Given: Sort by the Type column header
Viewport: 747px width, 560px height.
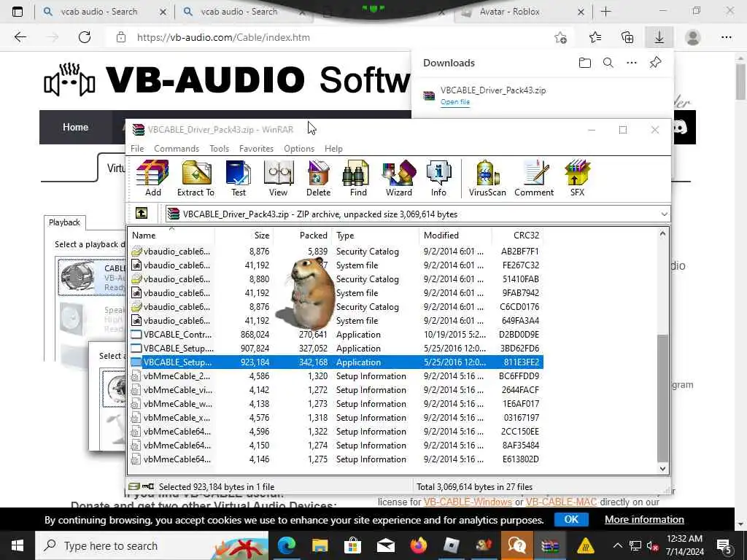Looking at the screenshot, I should [x=376, y=236].
